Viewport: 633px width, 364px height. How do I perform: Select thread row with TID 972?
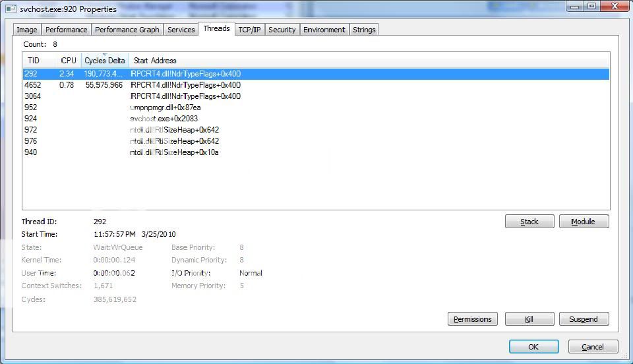(x=316, y=130)
